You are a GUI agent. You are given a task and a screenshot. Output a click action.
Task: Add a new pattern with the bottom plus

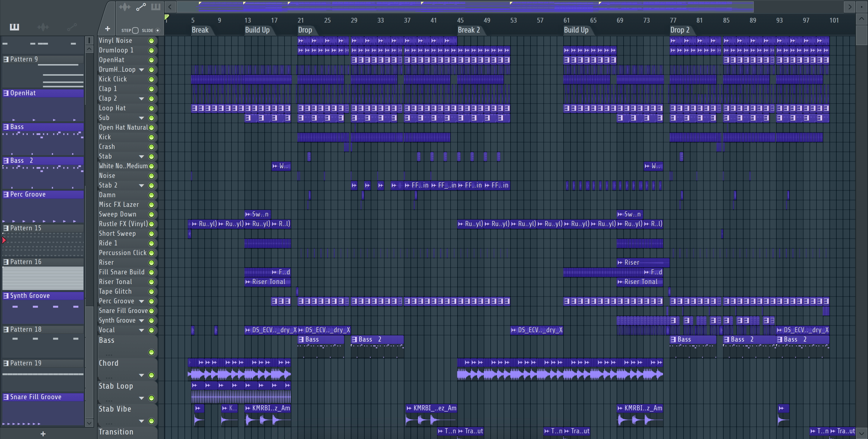tap(43, 434)
